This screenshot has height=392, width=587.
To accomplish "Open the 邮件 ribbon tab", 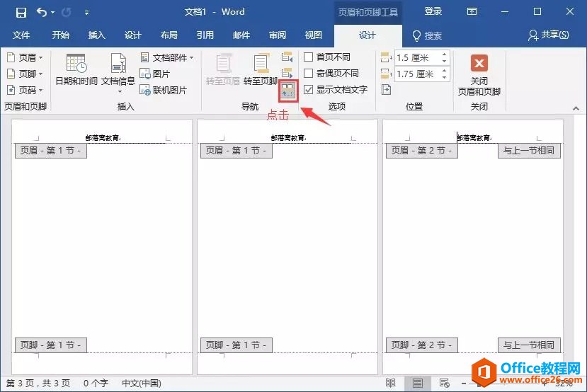I will 241,35.
